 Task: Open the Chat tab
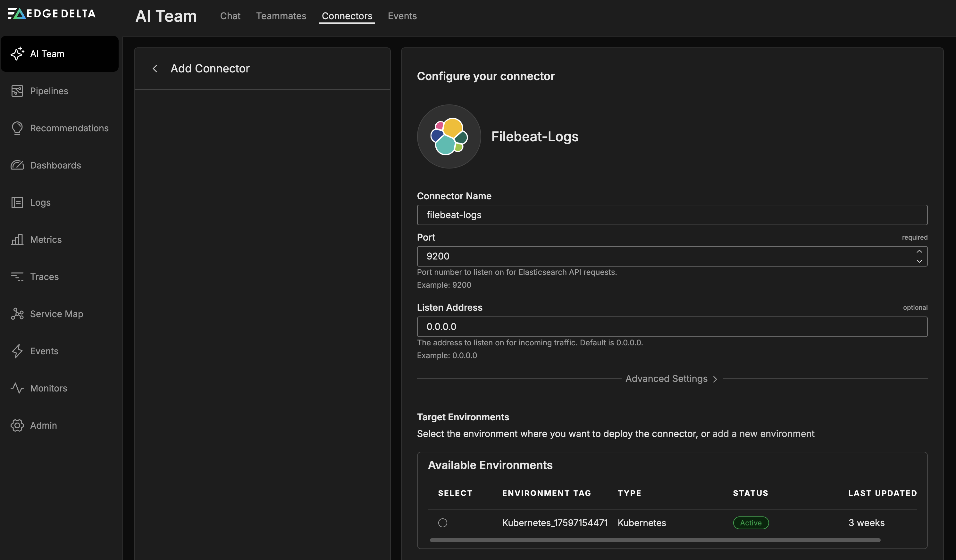tap(230, 16)
